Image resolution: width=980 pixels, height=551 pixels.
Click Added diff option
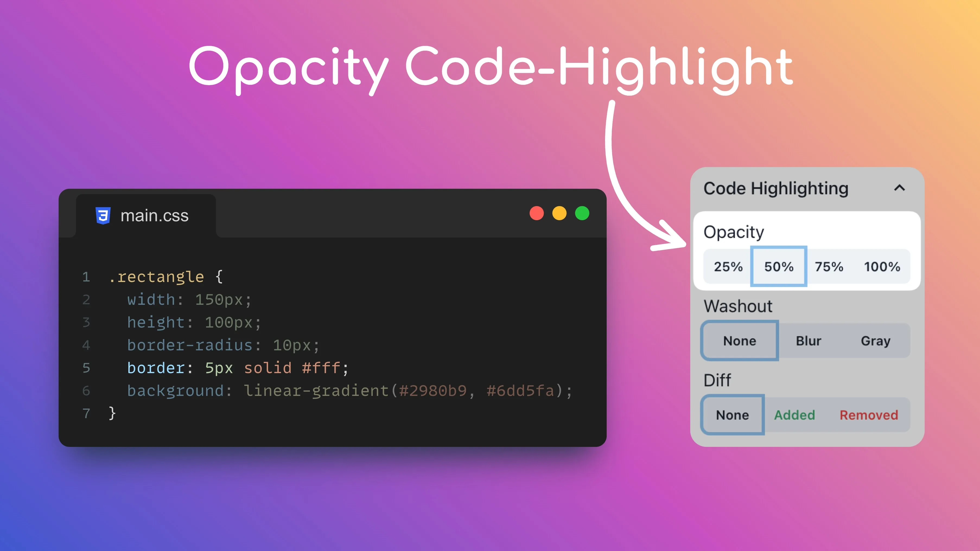(x=794, y=415)
